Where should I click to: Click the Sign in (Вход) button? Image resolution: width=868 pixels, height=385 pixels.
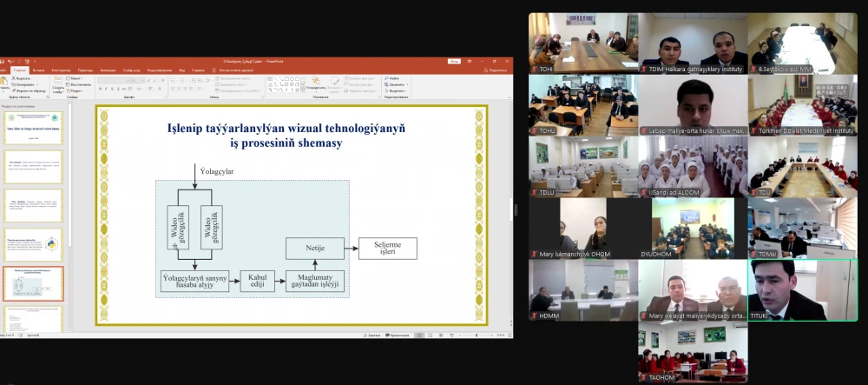[453, 61]
